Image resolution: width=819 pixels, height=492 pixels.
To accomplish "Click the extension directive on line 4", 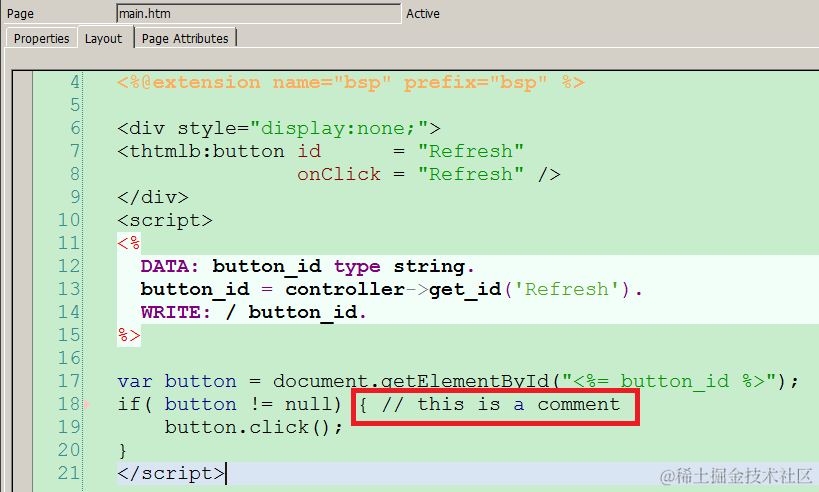I will coord(350,83).
